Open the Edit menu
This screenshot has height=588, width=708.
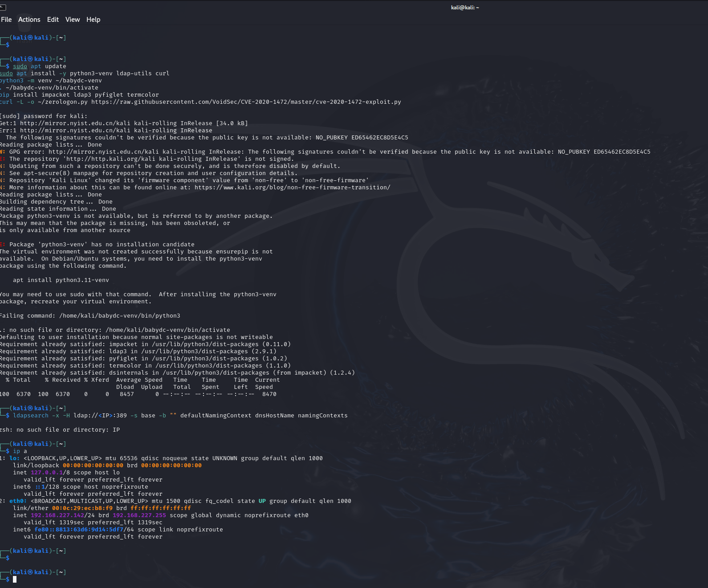coord(53,20)
